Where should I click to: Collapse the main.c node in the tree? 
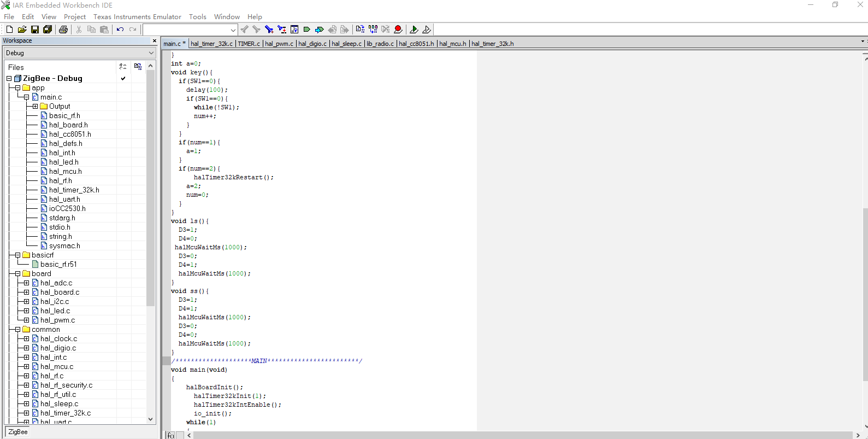pos(27,97)
